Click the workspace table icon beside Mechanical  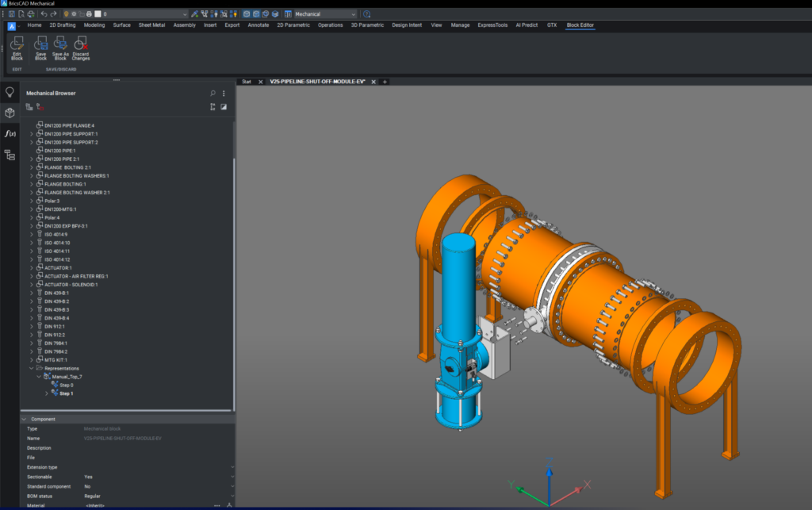[288, 14]
